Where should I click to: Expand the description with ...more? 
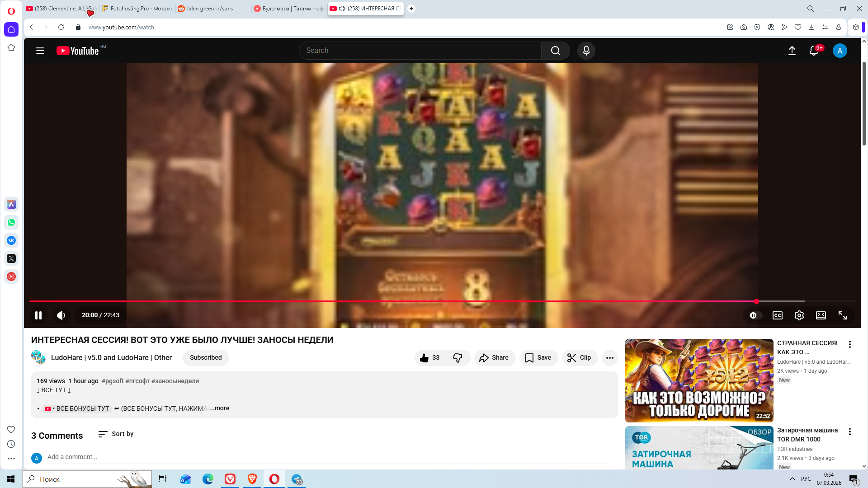click(219, 408)
